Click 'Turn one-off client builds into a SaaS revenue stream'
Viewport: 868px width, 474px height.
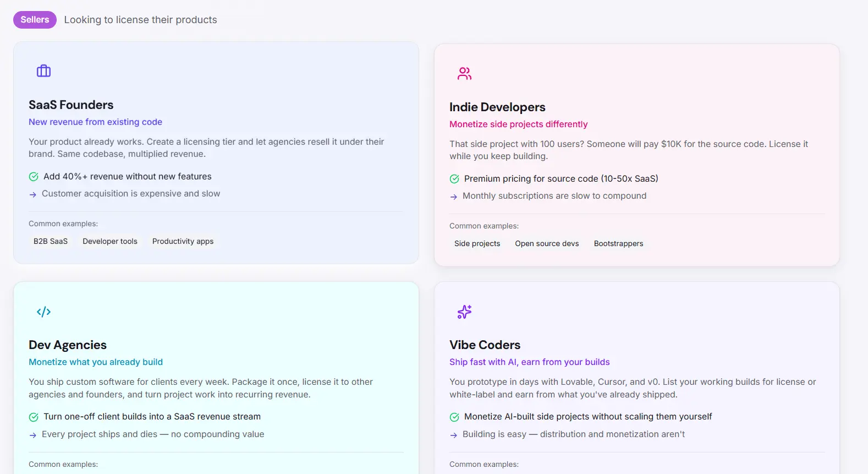[x=152, y=416]
